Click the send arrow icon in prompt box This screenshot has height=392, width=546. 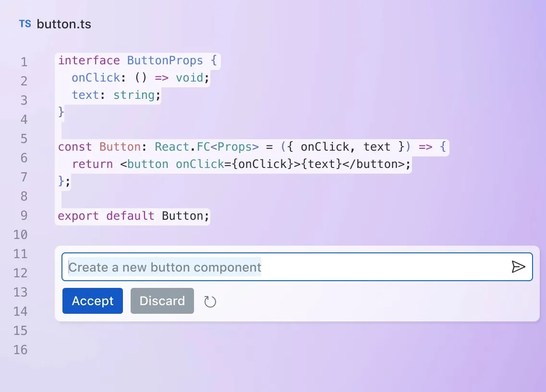(518, 267)
